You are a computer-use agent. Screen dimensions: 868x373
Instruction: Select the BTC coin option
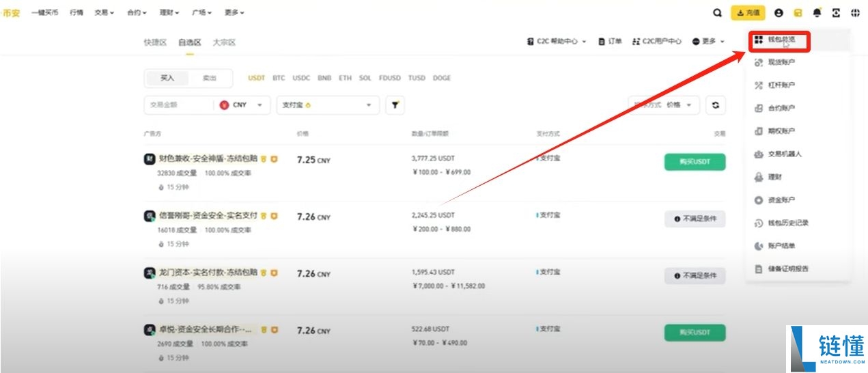tap(279, 78)
